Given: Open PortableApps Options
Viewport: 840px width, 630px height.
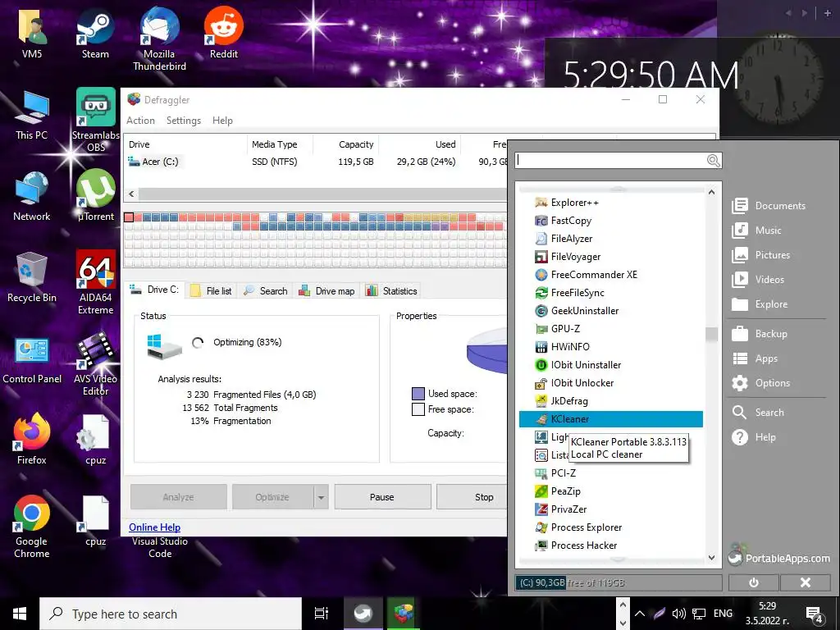Looking at the screenshot, I should [x=760, y=383].
